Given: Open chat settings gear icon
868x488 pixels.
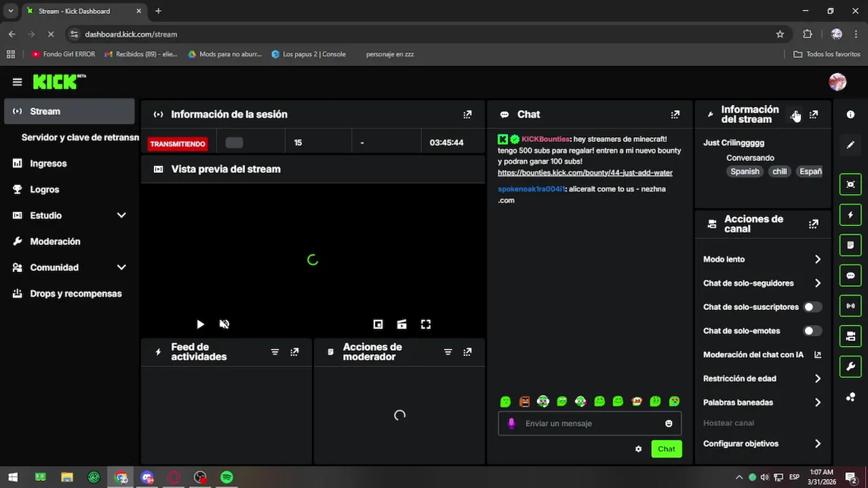Looking at the screenshot, I should (x=638, y=449).
